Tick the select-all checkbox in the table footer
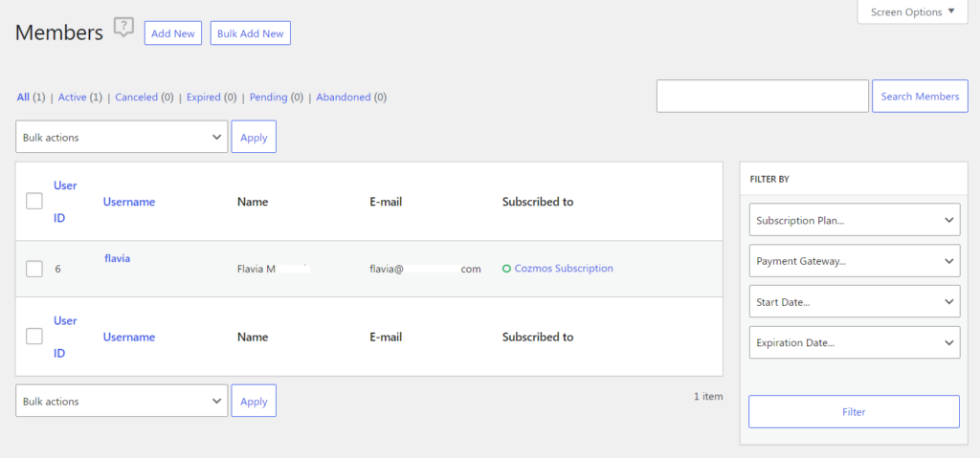The width and height of the screenshot is (980, 458). tap(34, 337)
